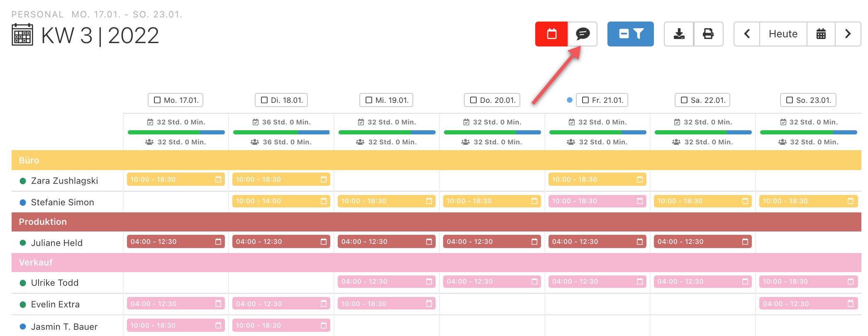Open Jasmin T. Bauer's Monday shift
868x336 pixels.
point(176,325)
